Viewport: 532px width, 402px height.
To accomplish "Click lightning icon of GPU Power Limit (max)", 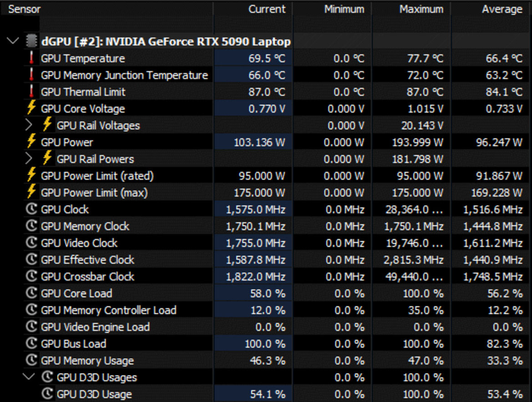I will point(31,191).
